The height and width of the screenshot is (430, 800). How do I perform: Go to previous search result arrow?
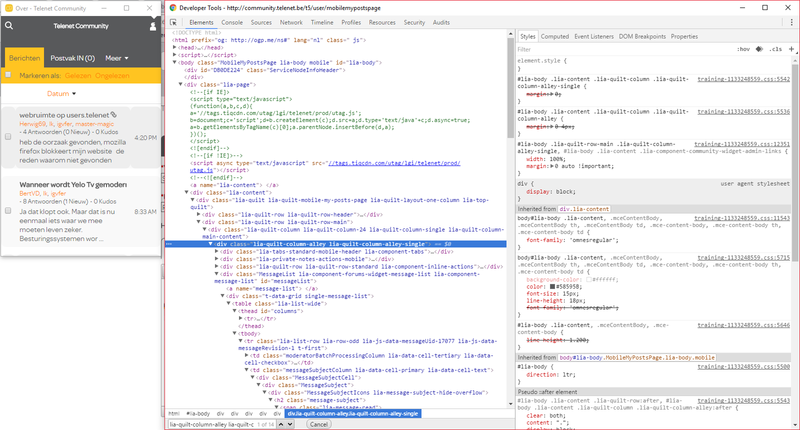click(280, 424)
